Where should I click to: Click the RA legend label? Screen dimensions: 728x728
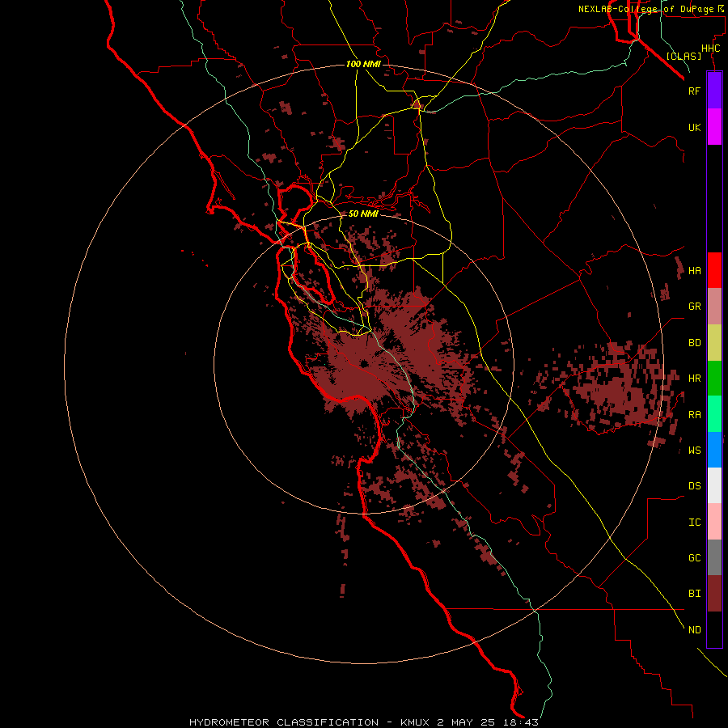695,415
